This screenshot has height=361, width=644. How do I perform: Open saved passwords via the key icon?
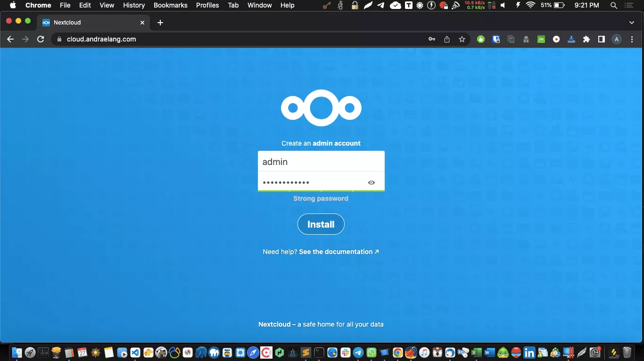(432, 39)
